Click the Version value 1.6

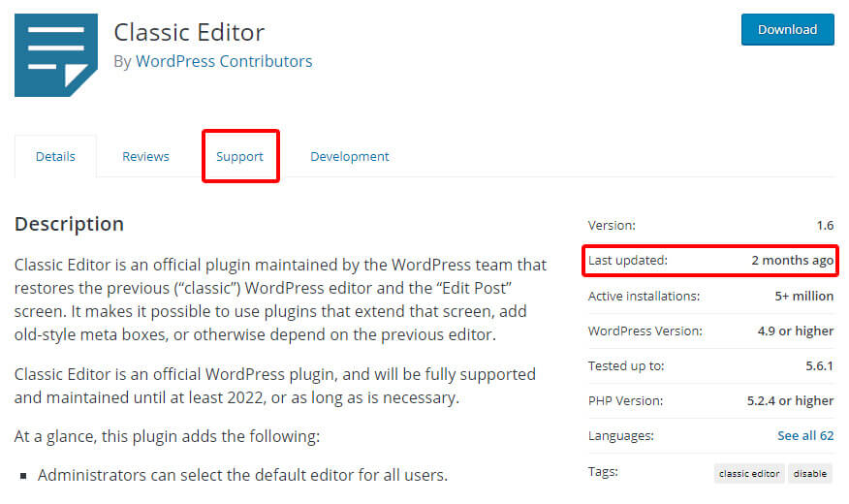click(x=825, y=225)
